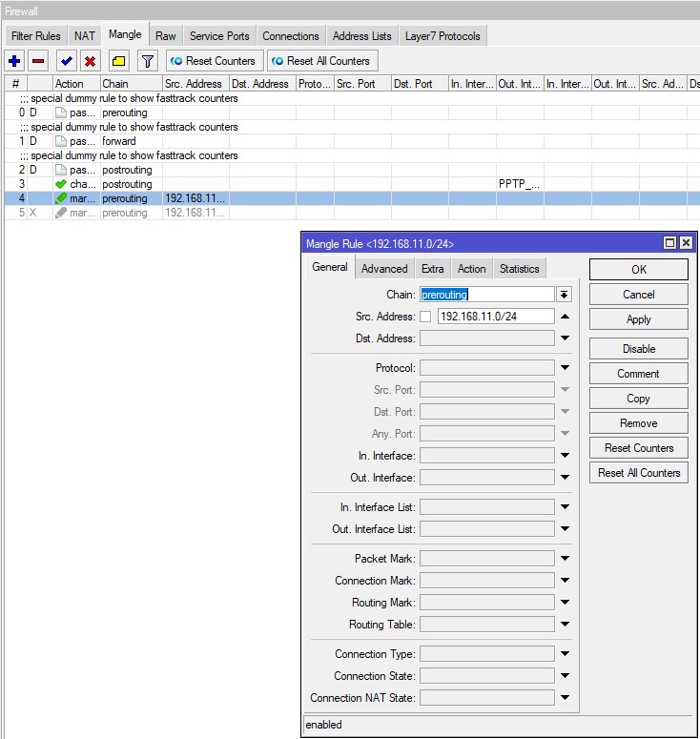Switch dialog to Action tab
Screen dimensions: 700x739
pyautogui.click(x=471, y=269)
